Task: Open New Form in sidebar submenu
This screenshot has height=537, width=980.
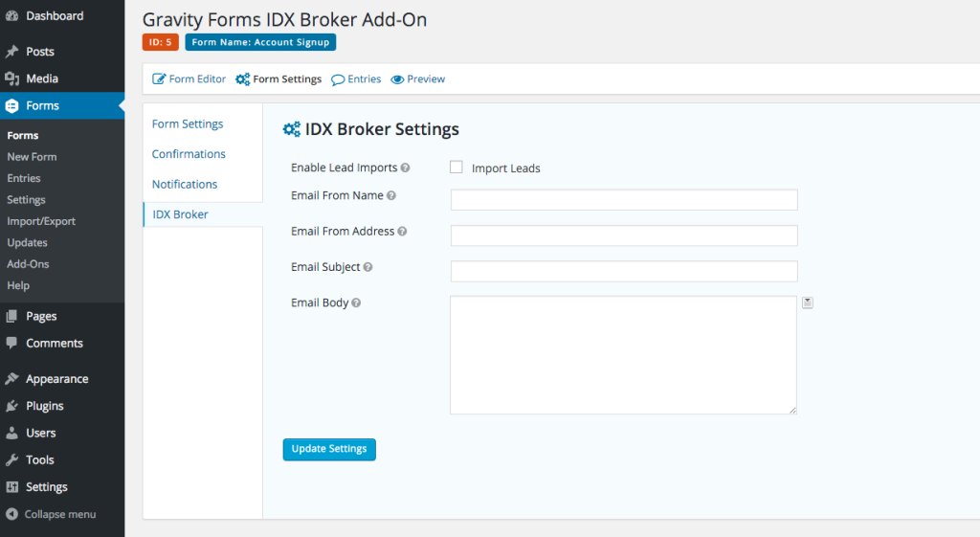Action: 32,157
